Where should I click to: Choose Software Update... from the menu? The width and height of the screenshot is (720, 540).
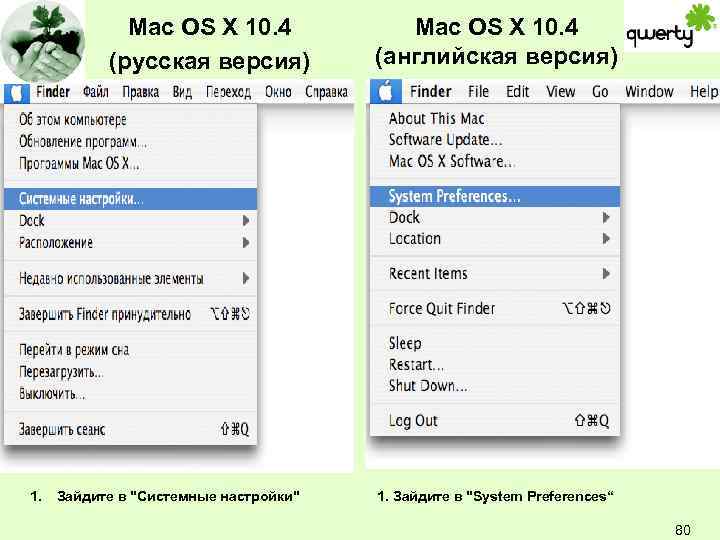pyautogui.click(x=444, y=139)
